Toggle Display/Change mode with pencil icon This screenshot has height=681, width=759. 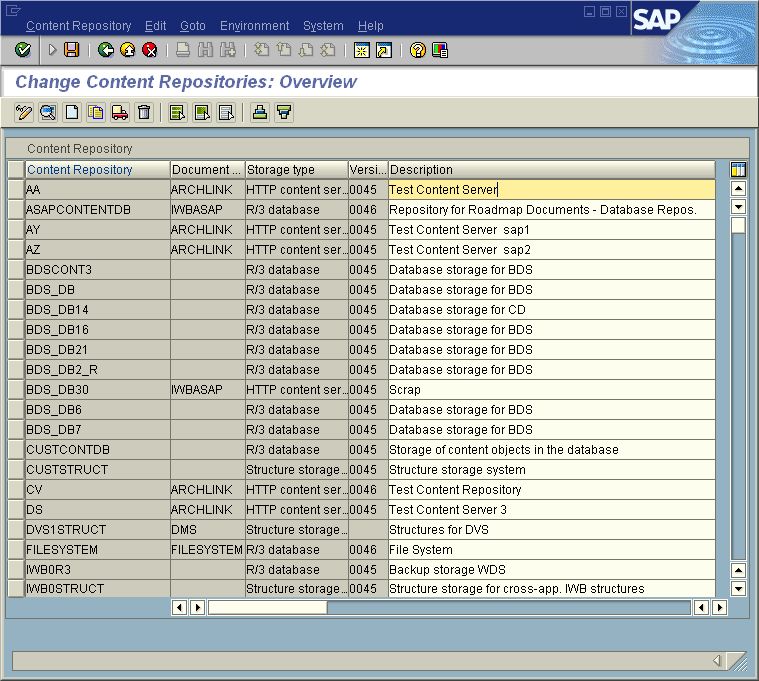(24, 113)
